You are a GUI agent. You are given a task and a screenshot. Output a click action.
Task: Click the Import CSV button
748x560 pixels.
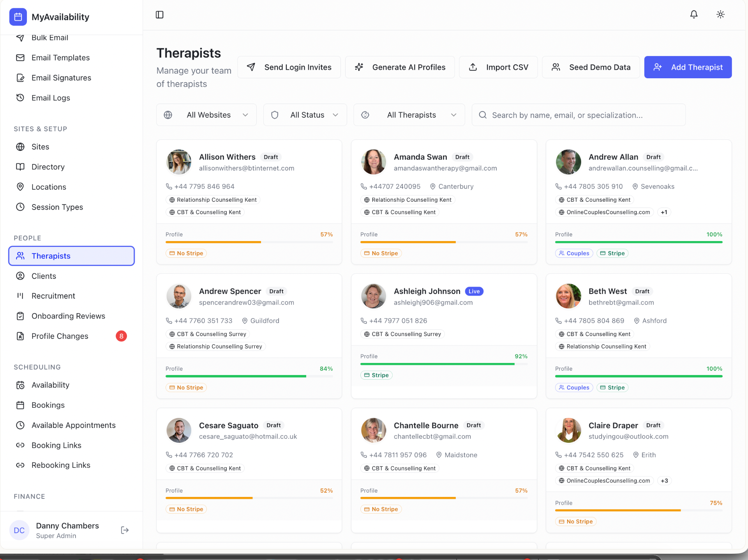[x=498, y=67]
